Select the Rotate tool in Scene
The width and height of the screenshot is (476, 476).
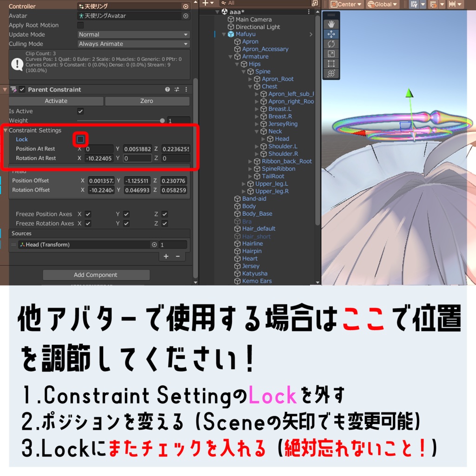[x=331, y=44]
